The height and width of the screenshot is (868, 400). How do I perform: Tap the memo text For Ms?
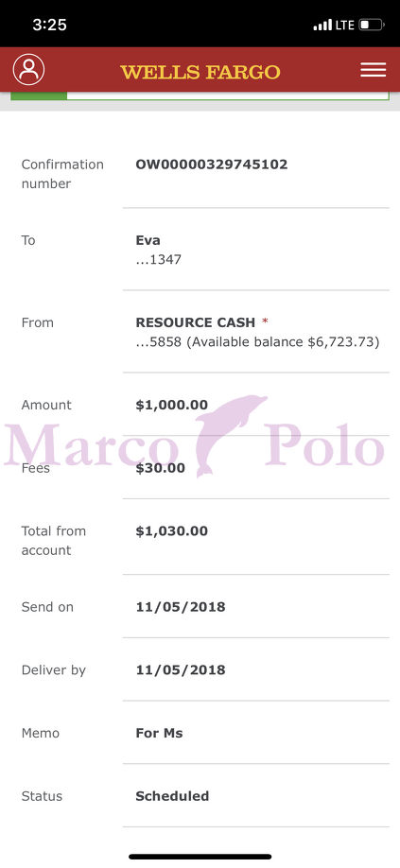(159, 733)
